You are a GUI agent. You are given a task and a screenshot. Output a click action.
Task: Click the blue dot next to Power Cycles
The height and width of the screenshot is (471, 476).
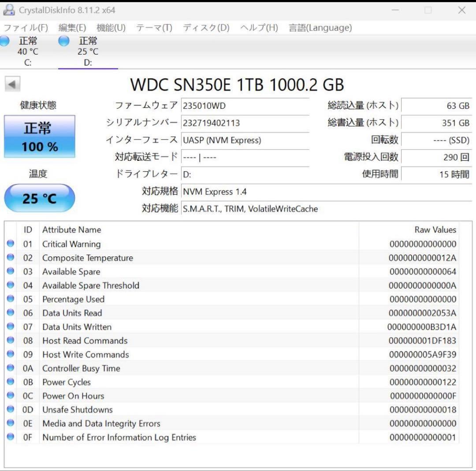pyautogui.click(x=10, y=382)
